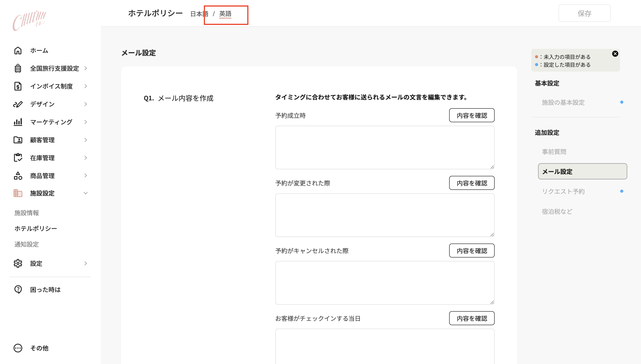Navigate to リクエスト予約 settings

(x=563, y=191)
